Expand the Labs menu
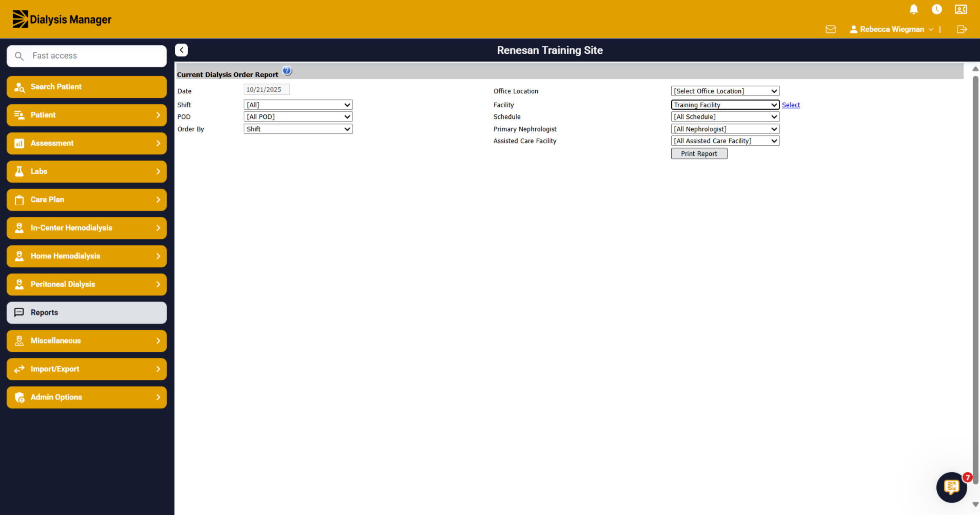980x515 pixels. click(87, 171)
